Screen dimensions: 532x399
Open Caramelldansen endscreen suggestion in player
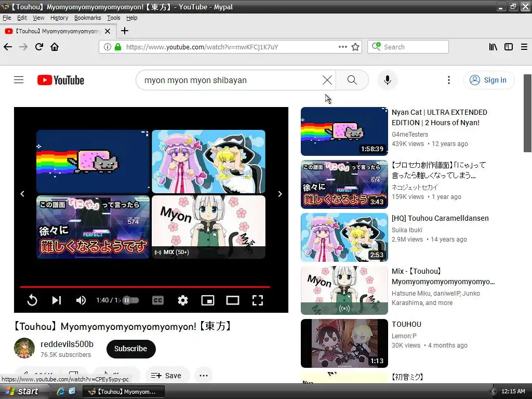(208, 162)
